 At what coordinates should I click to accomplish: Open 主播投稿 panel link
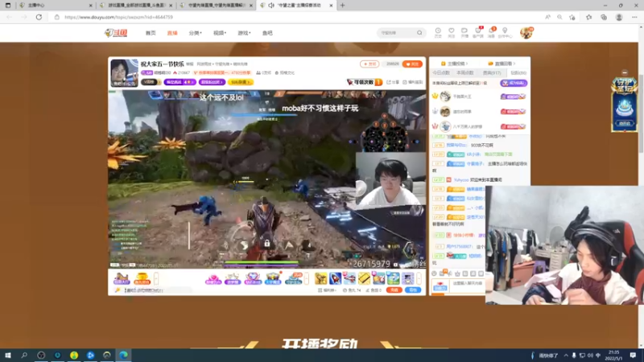click(x=454, y=64)
